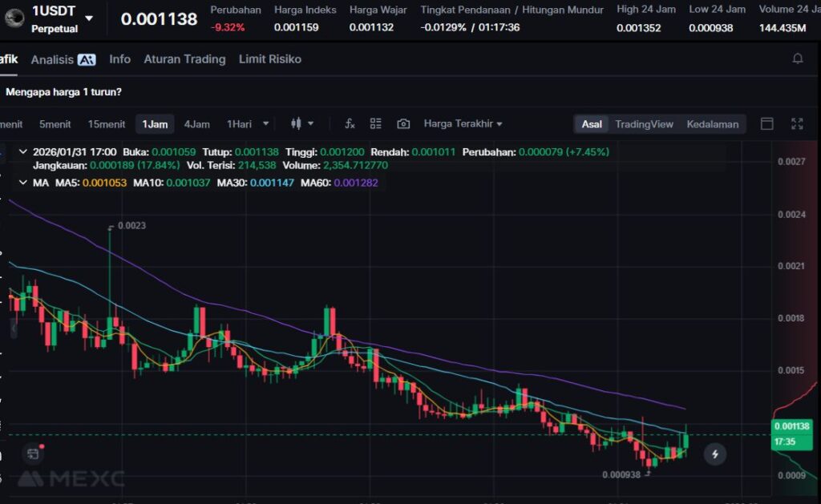This screenshot has width=821, height=504.
Task: Expand the chart to fullscreen
Action: pyautogui.click(x=797, y=123)
